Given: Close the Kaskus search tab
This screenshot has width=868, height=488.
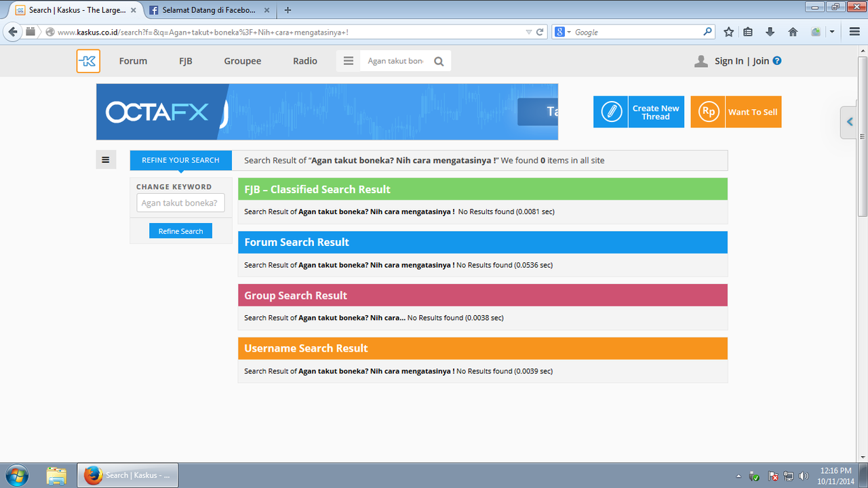Looking at the screenshot, I should point(134,10).
